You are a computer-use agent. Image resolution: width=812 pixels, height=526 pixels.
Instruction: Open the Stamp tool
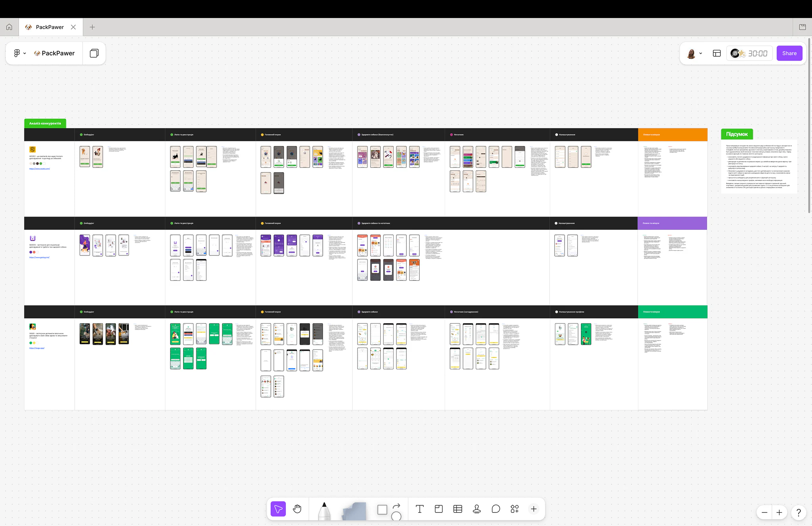coord(477,509)
